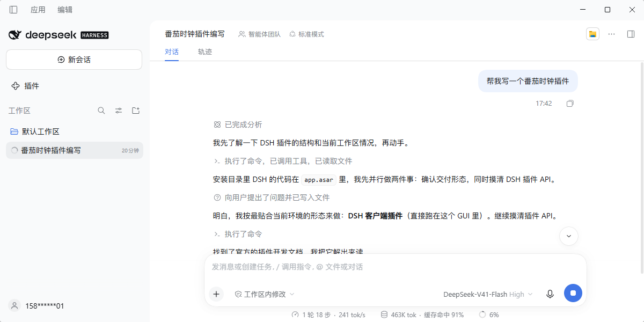Screen dimensions: 644x322
Task: Click the app.asar inline code text
Action: pos(319,180)
